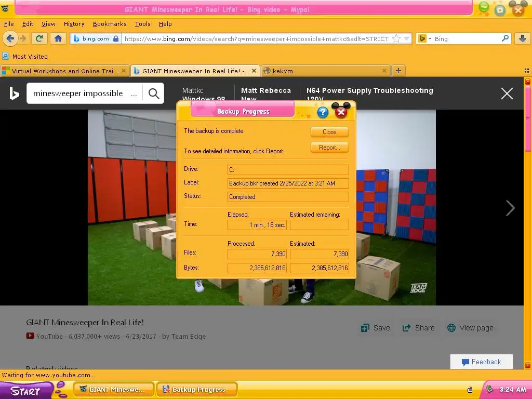Click the Report... button in Backup Progress
This screenshot has width=532, height=399.
point(329,147)
